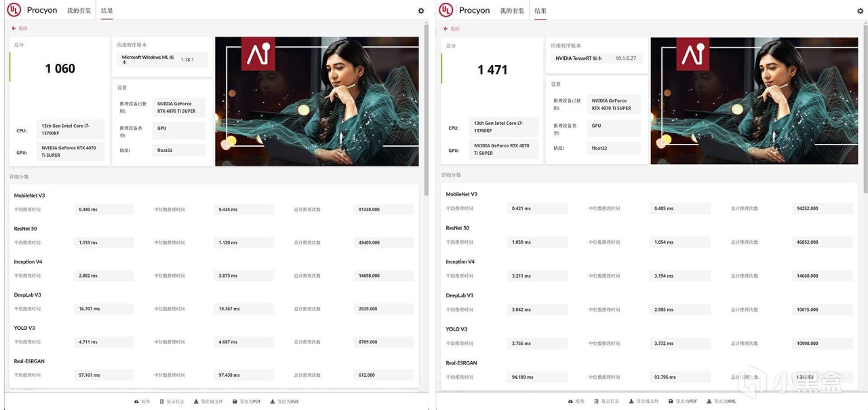This screenshot has height=410, width=868.
Task: Click value 3.042 ms
Action: pyautogui.click(x=537, y=310)
